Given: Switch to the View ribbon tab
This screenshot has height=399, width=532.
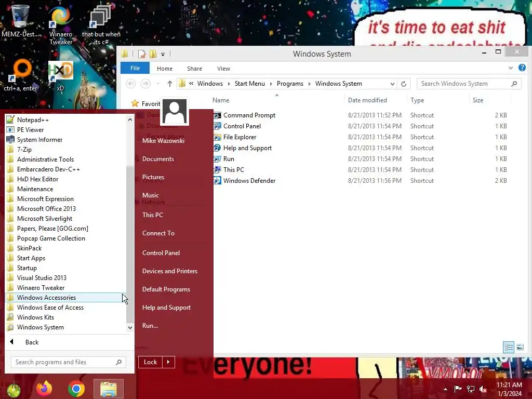Looking at the screenshot, I should pos(223,69).
